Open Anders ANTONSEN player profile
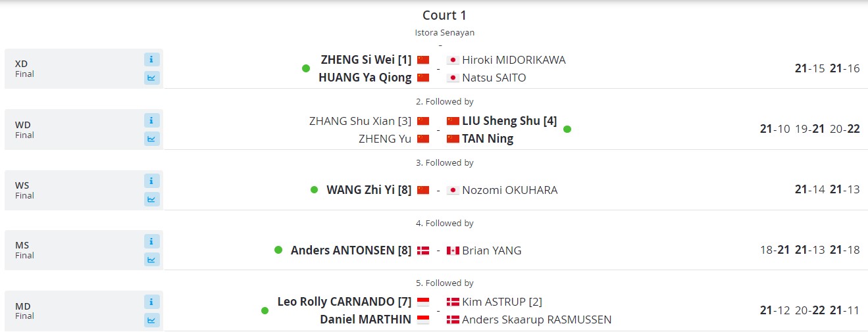The width and height of the screenshot is (868, 332). [x=351, y=250]
